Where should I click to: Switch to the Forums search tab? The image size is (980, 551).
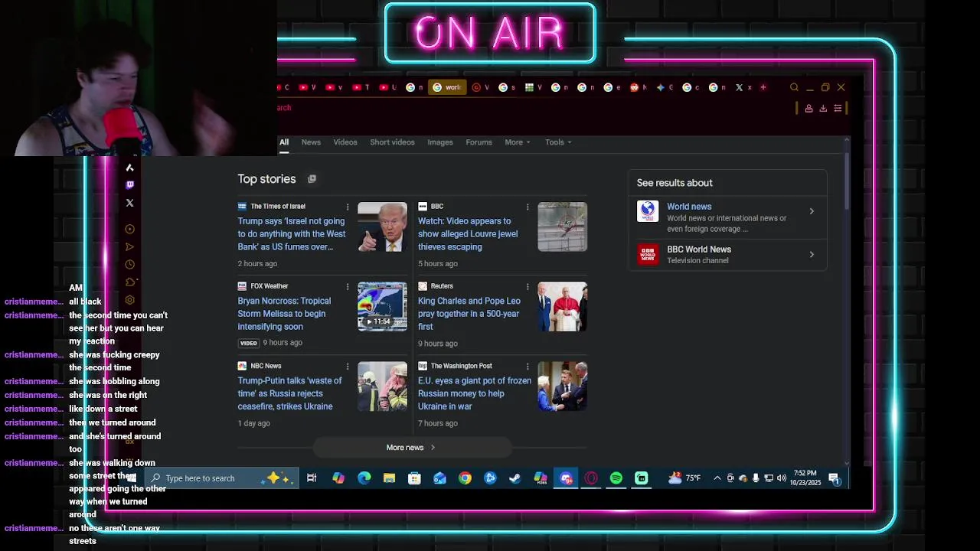coord(479,142)
